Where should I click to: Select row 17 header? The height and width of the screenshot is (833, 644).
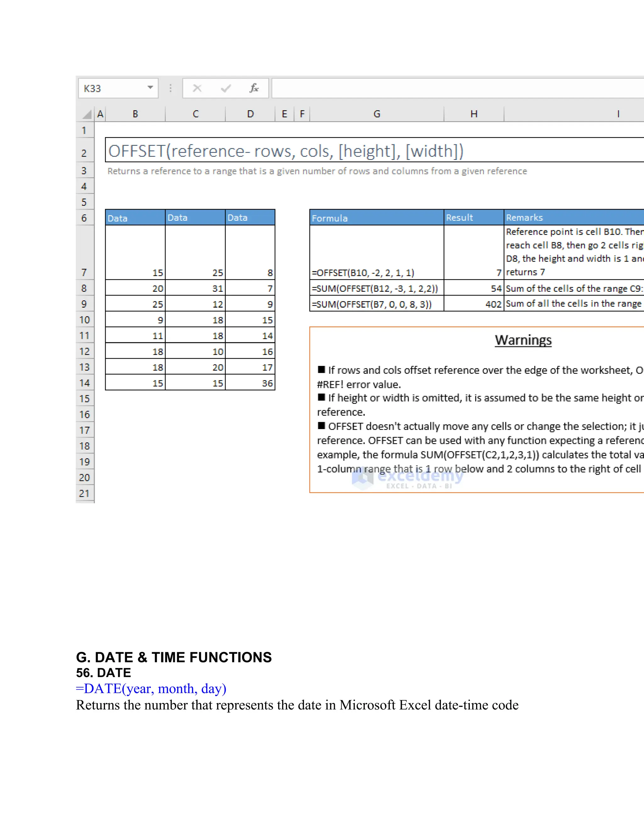coord(84,430)
